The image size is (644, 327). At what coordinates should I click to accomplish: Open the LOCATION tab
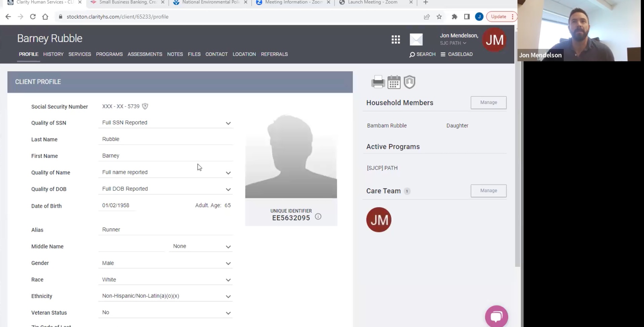pyautogui.click(x=244, y=54)
